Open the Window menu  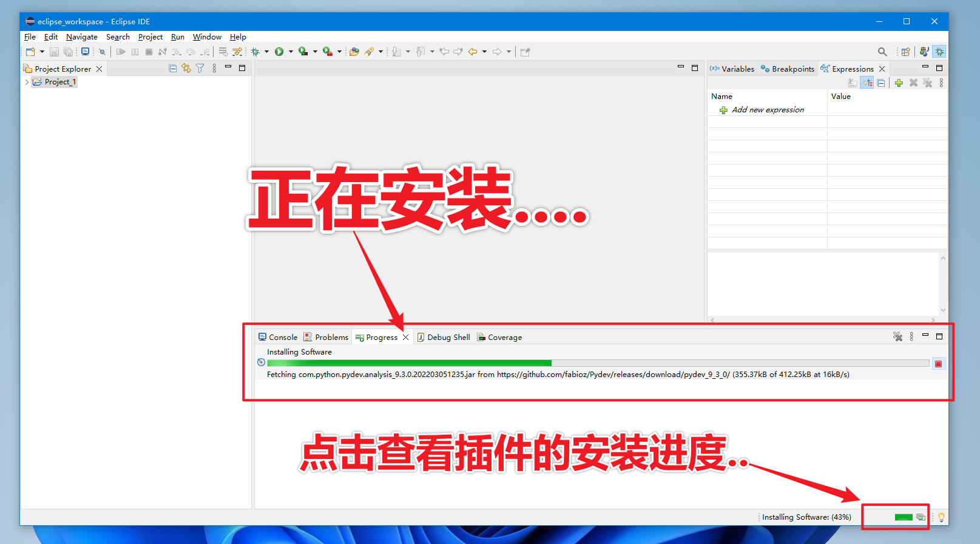click(x=207, y=37)
